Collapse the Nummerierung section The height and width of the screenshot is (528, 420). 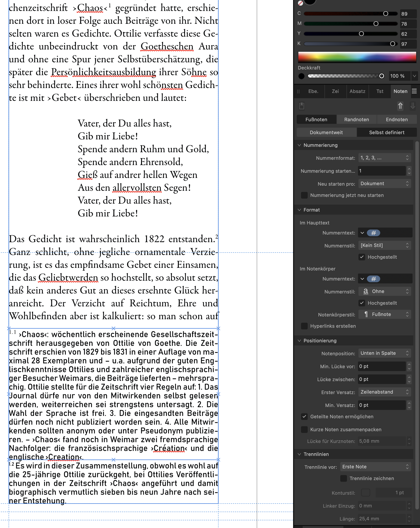pyautogui.click(x=299, y=145)
